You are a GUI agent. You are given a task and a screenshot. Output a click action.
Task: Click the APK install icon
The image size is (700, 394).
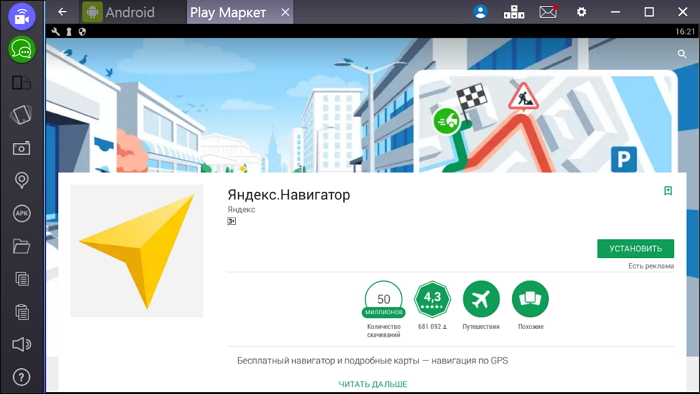[x=21, y=213]
